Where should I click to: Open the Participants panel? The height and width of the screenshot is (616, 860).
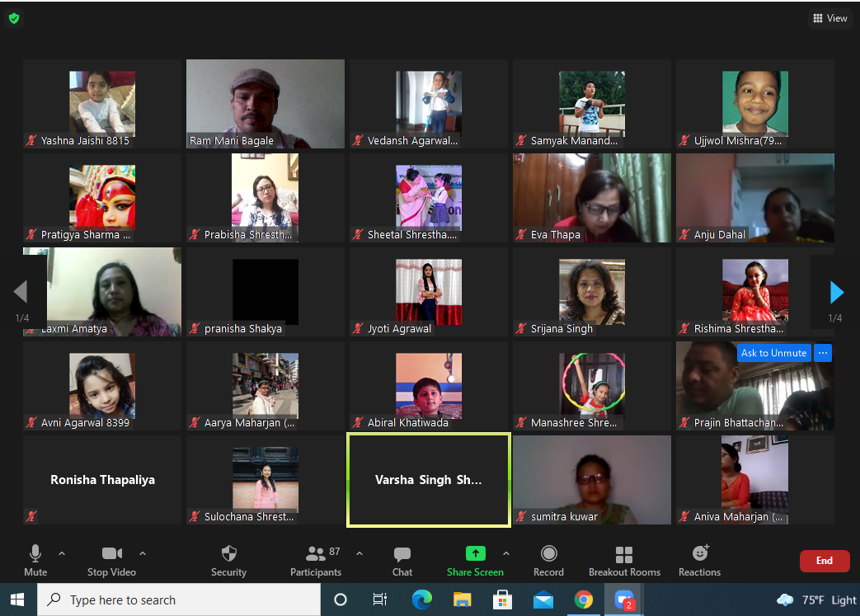(315, 561)
